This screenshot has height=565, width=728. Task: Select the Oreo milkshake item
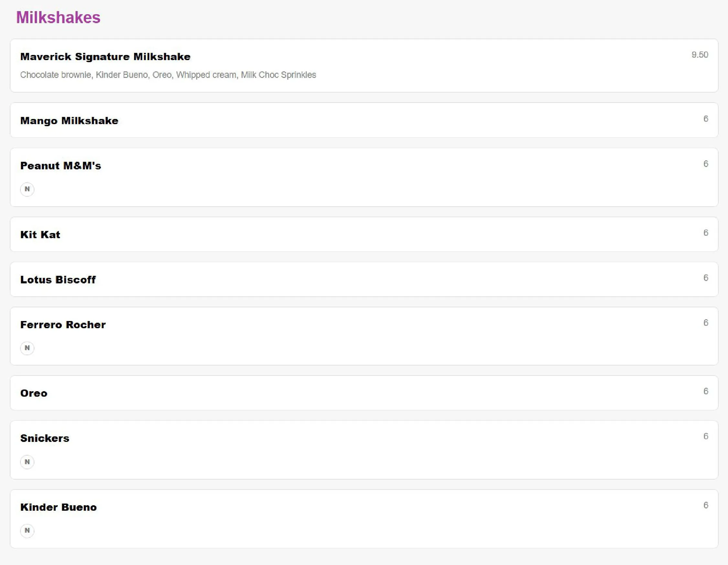364,393
